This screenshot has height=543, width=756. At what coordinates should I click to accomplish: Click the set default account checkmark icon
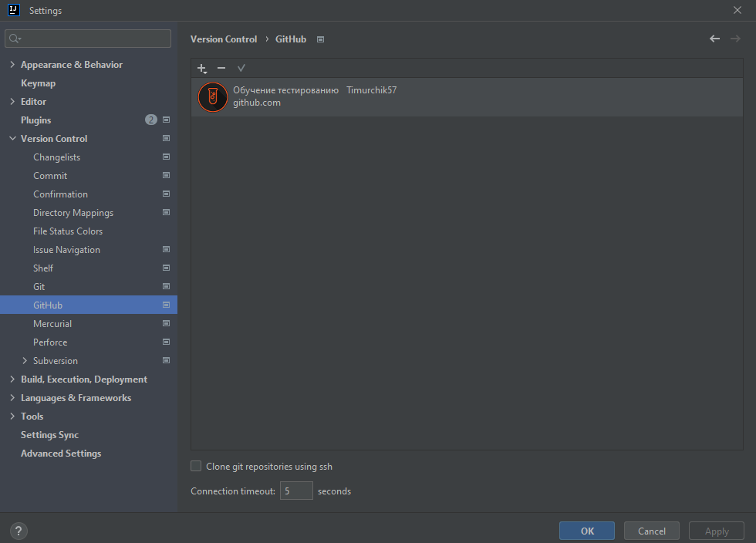[x=241, y=68]
